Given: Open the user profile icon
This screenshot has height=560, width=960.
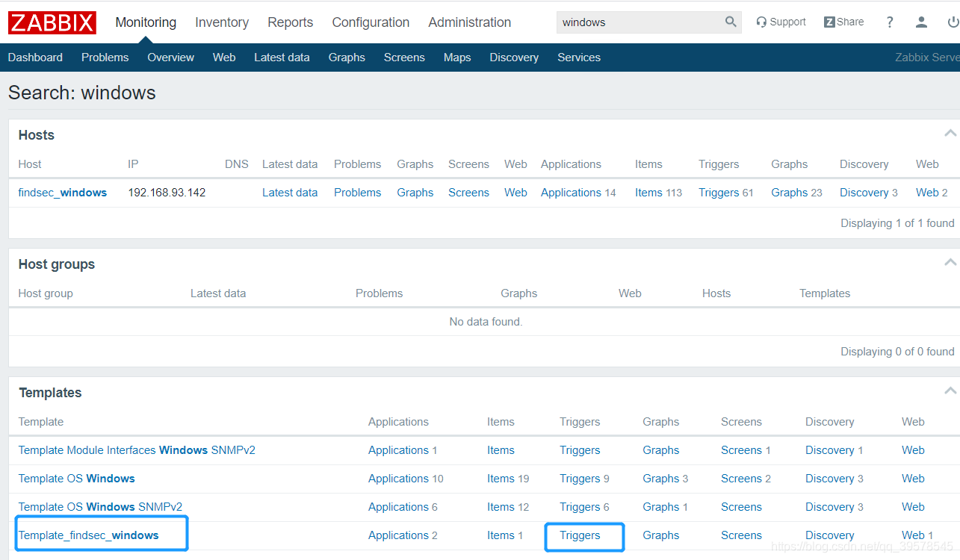Looking at the screenshot, I should coord(921,22).
